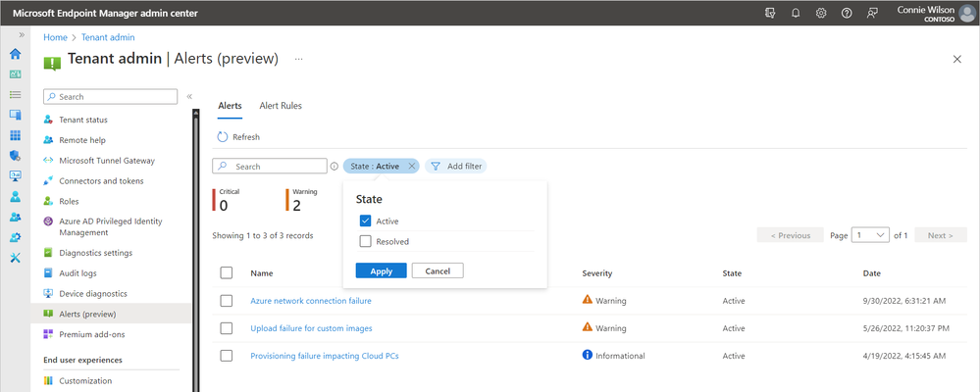This screenshot has width=980, height=392.
Task: Open Devices icon in left rail
Action: [x=16, y=115]
